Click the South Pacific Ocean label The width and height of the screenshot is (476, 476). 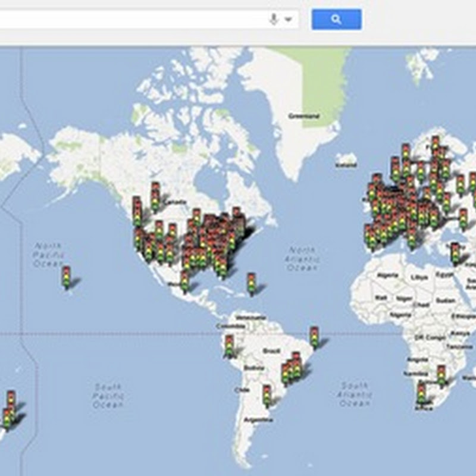click(108, 396)
